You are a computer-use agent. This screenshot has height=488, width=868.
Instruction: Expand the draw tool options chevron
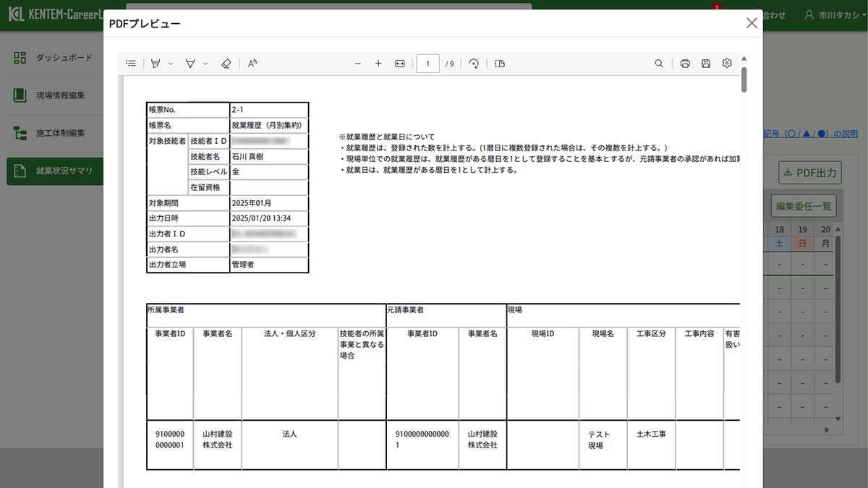pos(205,64)
